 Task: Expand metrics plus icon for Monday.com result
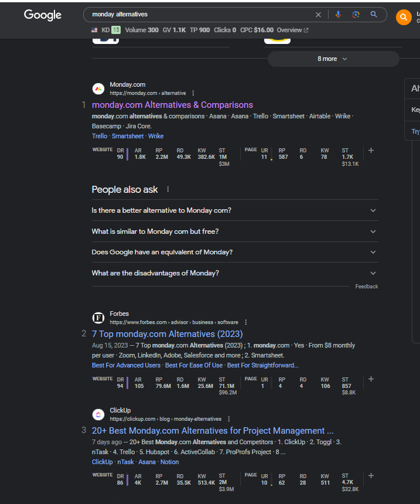pyautogui.click(x=371, y=151)
